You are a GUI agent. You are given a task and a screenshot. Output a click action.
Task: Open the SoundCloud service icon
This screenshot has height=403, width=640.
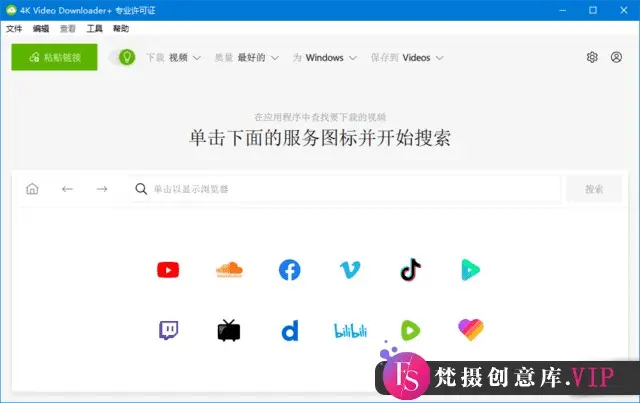229,270
